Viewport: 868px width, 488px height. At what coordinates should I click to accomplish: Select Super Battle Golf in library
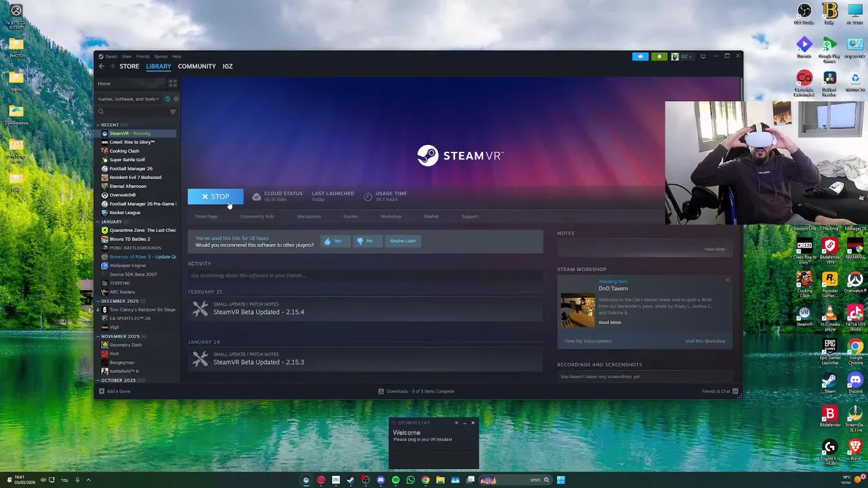[x=127, y=160]
